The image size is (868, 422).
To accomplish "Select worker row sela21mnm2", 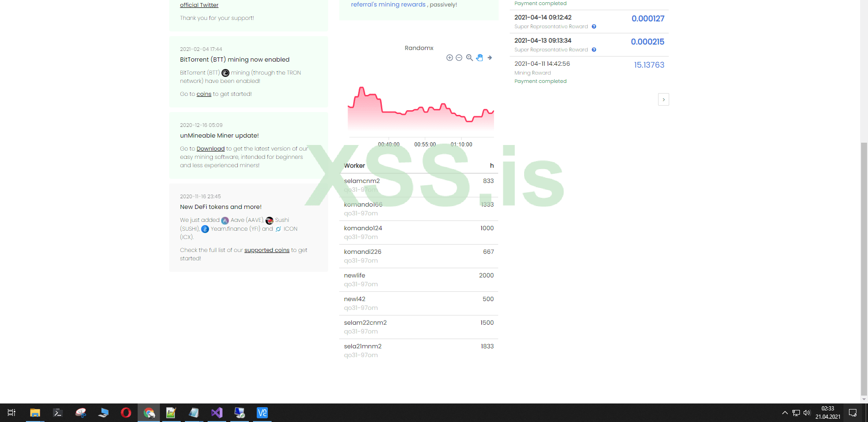I will [419, 351].
